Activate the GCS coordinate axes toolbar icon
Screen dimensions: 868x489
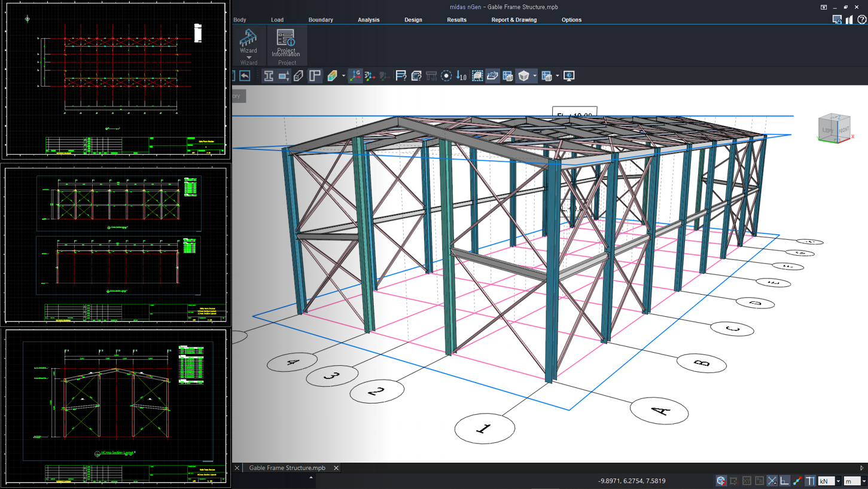[355, 75]
